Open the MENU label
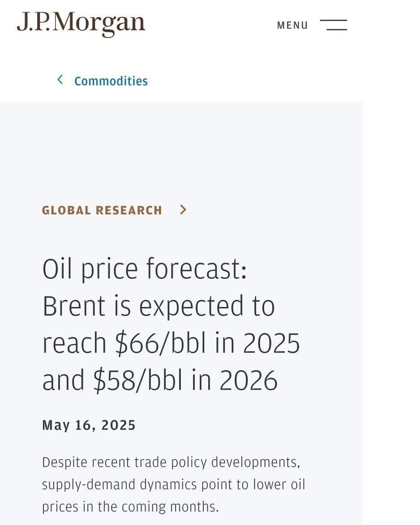 pos(292,26)
